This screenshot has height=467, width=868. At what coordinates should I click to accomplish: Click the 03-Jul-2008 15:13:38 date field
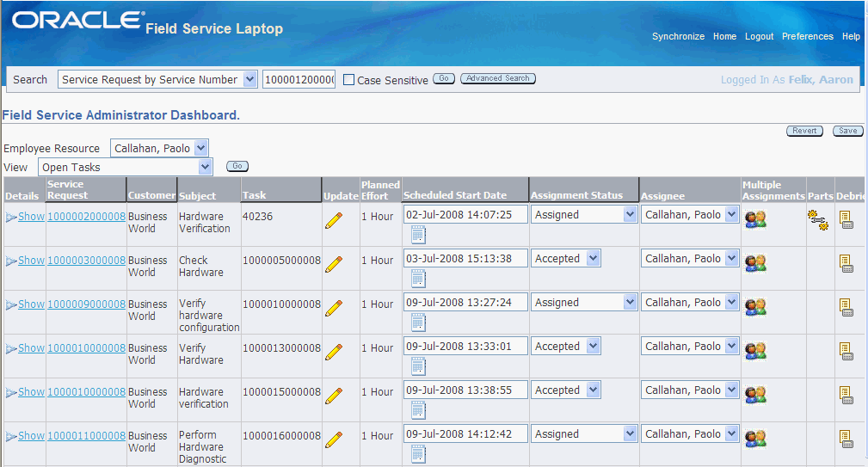pyautogui.click(x=465, y=258)
